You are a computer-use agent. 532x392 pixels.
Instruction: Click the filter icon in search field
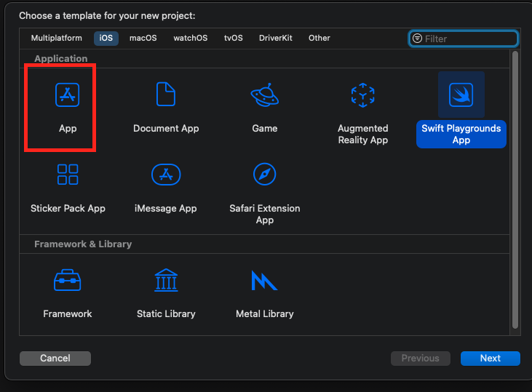[x=417, y=39]
